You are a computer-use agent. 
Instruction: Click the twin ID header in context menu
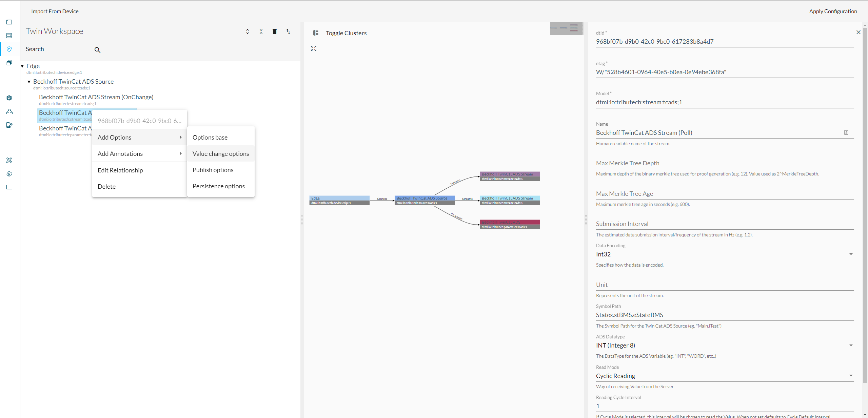click(139, 121)
